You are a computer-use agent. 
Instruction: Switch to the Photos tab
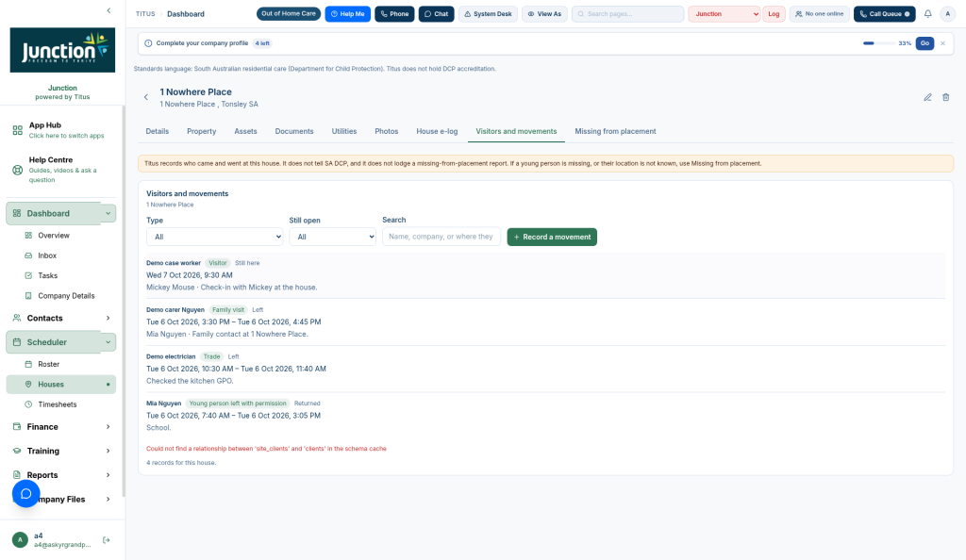(x=386, y=131)
